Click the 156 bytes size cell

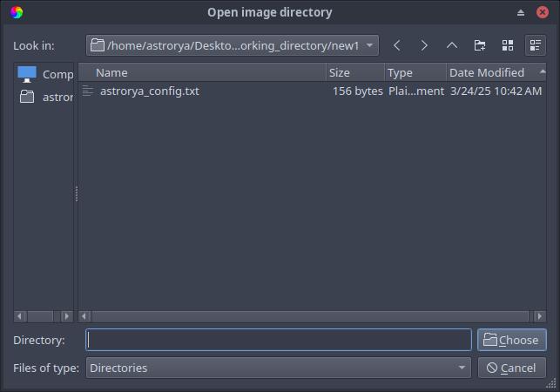(357, 91)
